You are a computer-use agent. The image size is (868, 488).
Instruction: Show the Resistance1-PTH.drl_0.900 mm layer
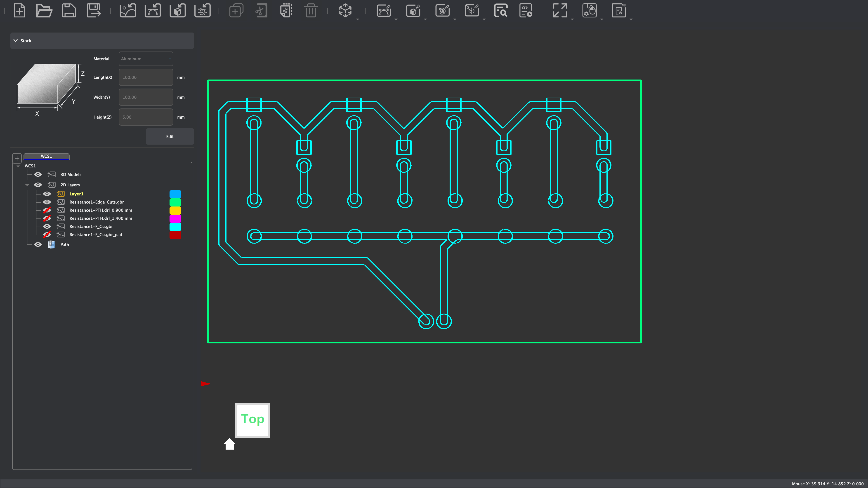(47, 210)
